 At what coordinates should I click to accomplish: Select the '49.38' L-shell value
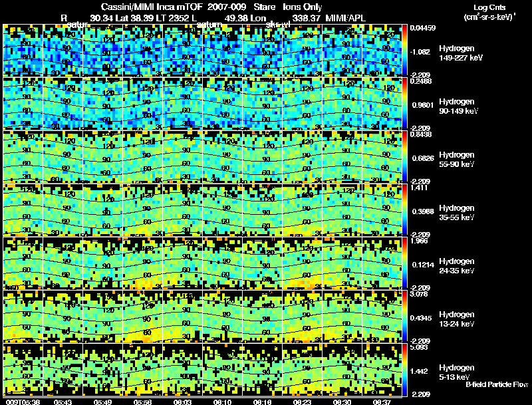click(x=235, y=18)
